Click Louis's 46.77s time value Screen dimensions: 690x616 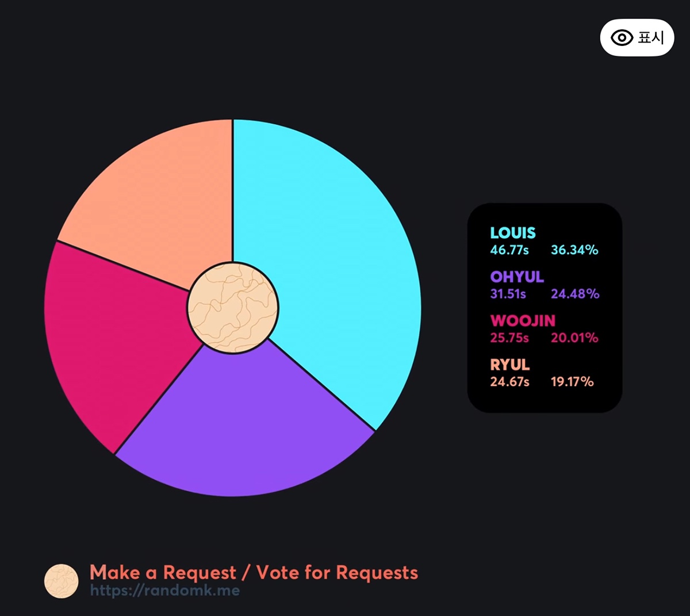(x=509, y=250)
